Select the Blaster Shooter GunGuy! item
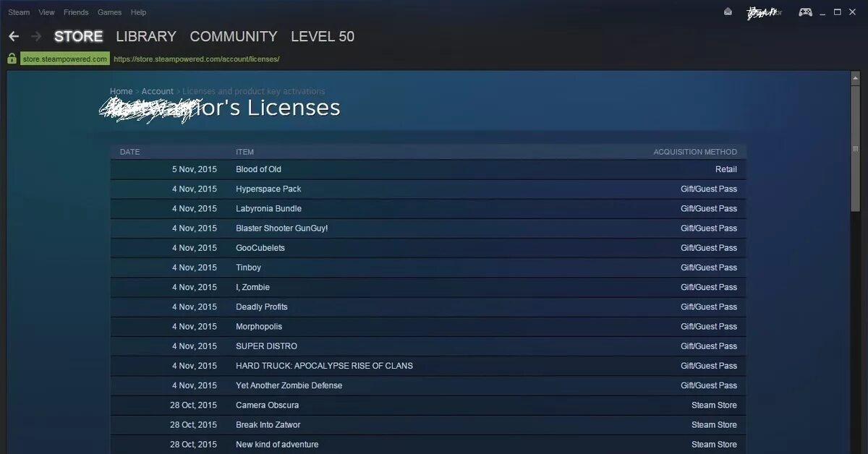868x454 pixels. (281, 228)
